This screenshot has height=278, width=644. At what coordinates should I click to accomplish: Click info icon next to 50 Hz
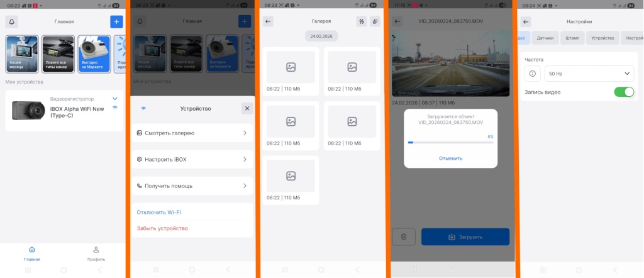click(533, 74)
